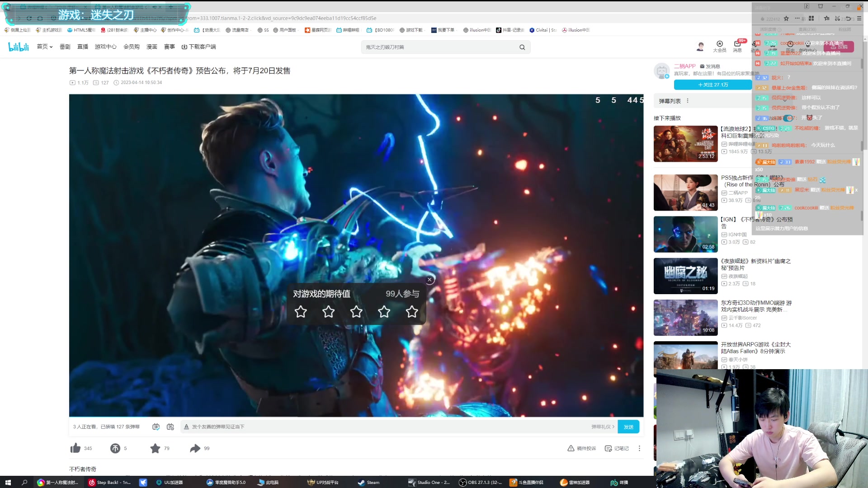
Task: Click the 稿件投诉 report link
Action: 582,448
